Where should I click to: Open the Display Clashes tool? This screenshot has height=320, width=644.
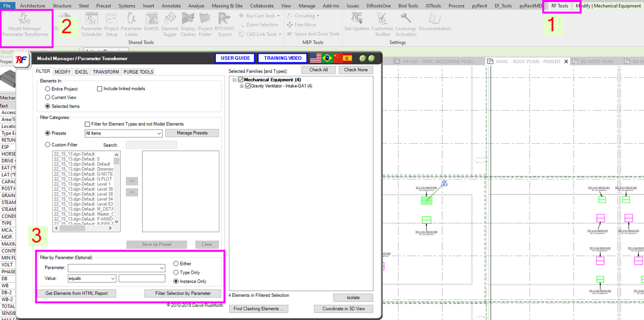click(x=188, y=25)
